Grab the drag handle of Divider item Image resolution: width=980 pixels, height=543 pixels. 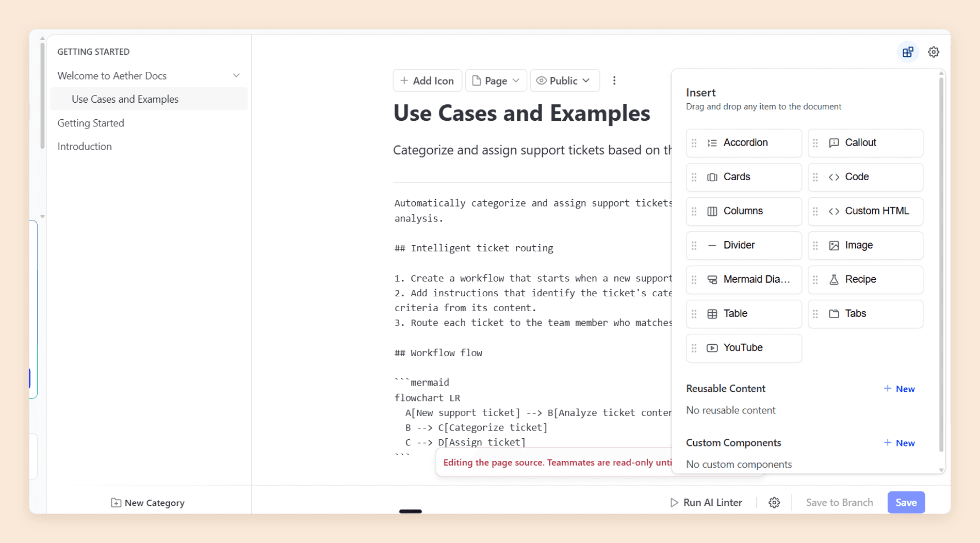(x=694, y=245)
